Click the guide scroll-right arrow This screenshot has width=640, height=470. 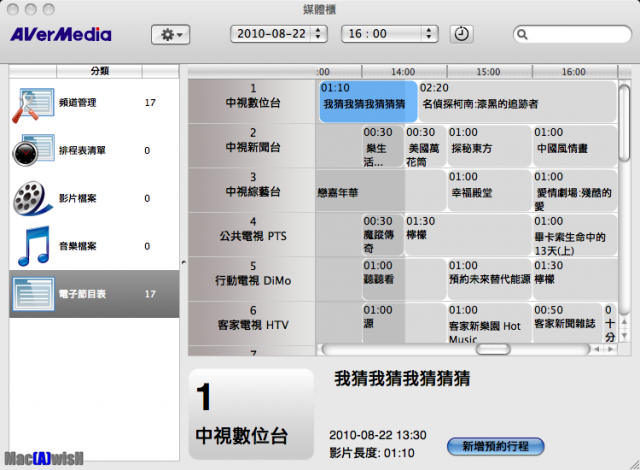(611, 349)
